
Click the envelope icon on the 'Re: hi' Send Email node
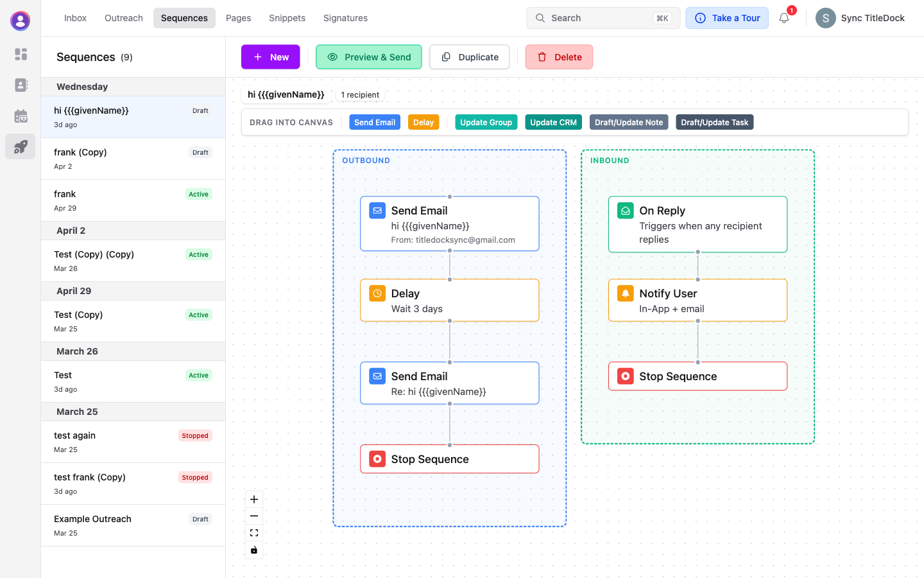coord(377,376)
